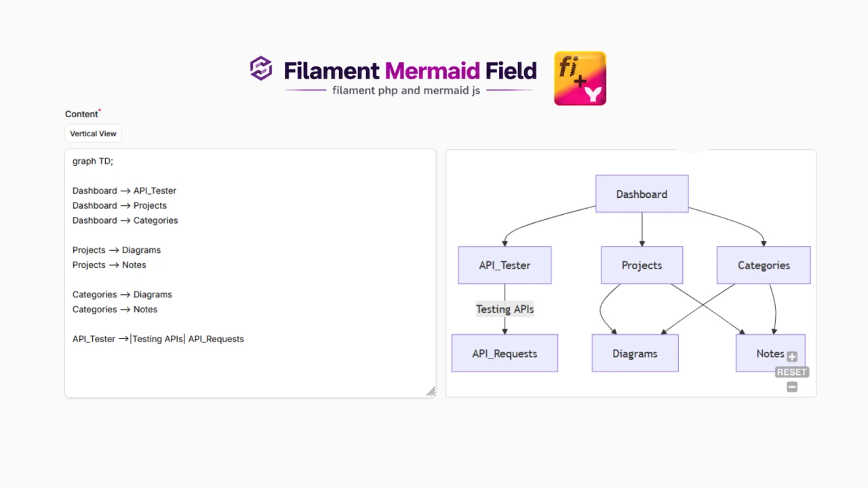Click the 'Dashboard --> Projects' line
Screen dimensions: 868x488
(x=119, y=205)
